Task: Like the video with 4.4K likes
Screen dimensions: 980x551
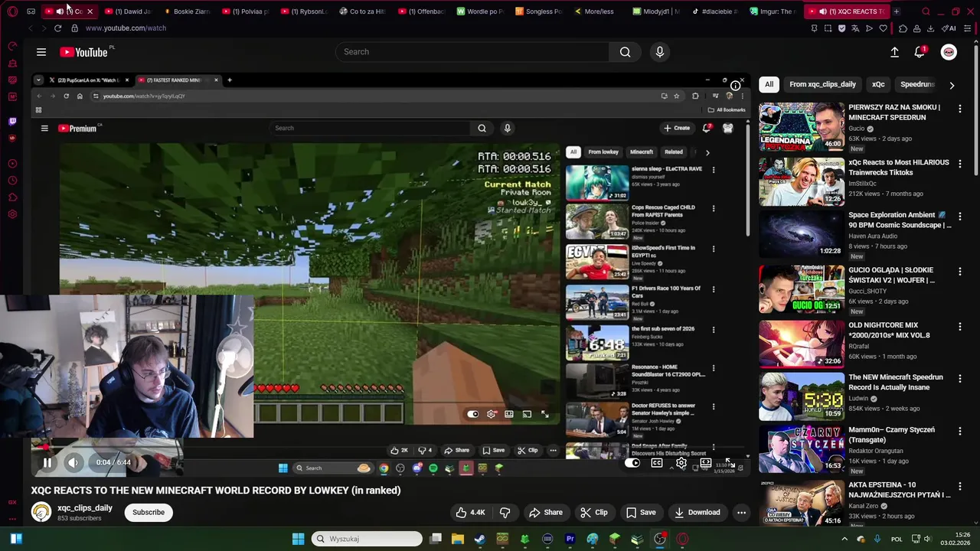Action: [x=470, y=513]
